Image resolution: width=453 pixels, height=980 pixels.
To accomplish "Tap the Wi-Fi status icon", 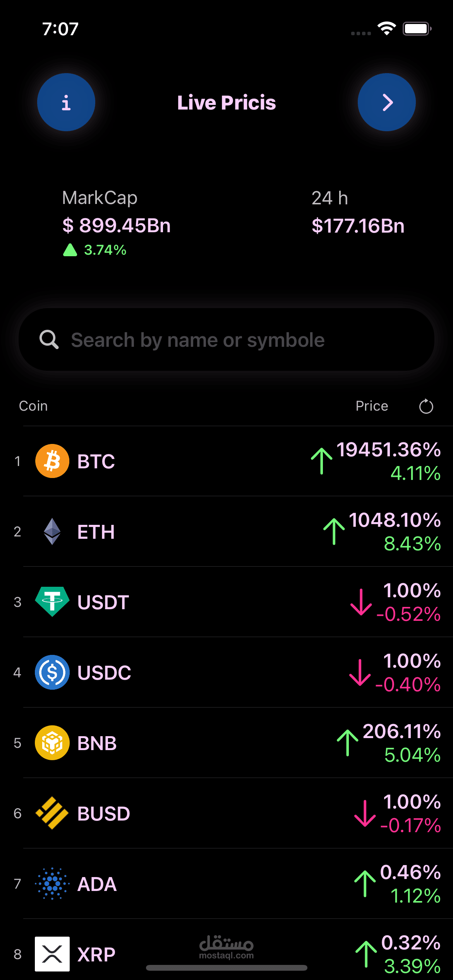I will [386, 29].
